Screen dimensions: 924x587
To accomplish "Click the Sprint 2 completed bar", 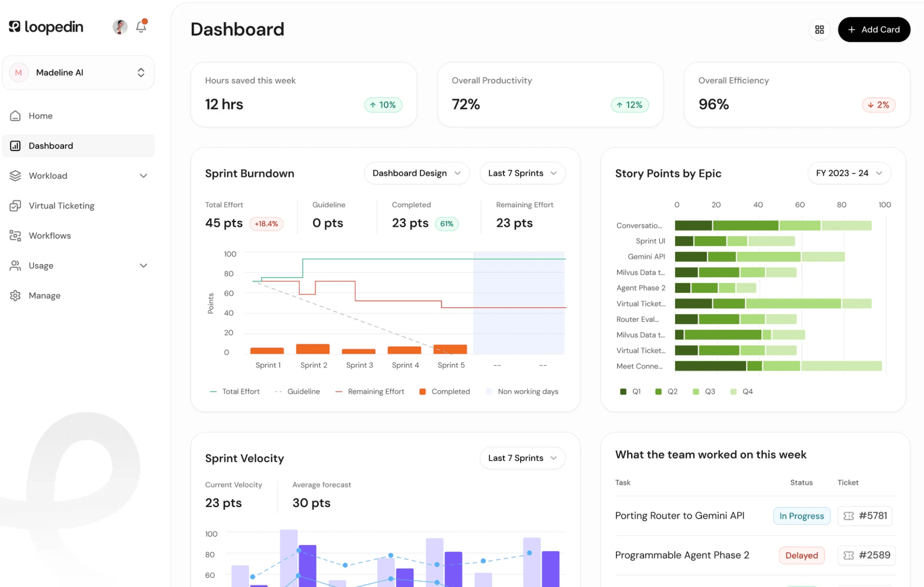I will 313,349.
